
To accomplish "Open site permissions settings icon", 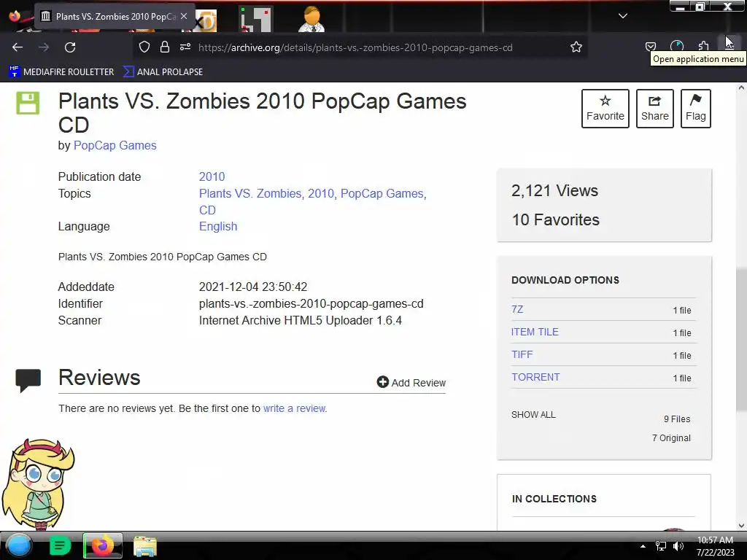I will tap(185, 47).
